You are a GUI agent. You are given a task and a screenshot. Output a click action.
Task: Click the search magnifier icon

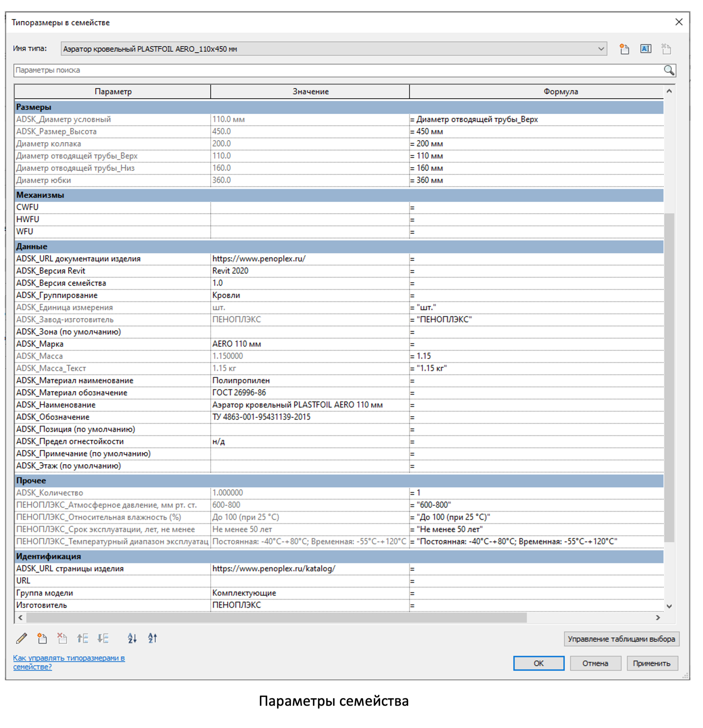tap(669, 70)
